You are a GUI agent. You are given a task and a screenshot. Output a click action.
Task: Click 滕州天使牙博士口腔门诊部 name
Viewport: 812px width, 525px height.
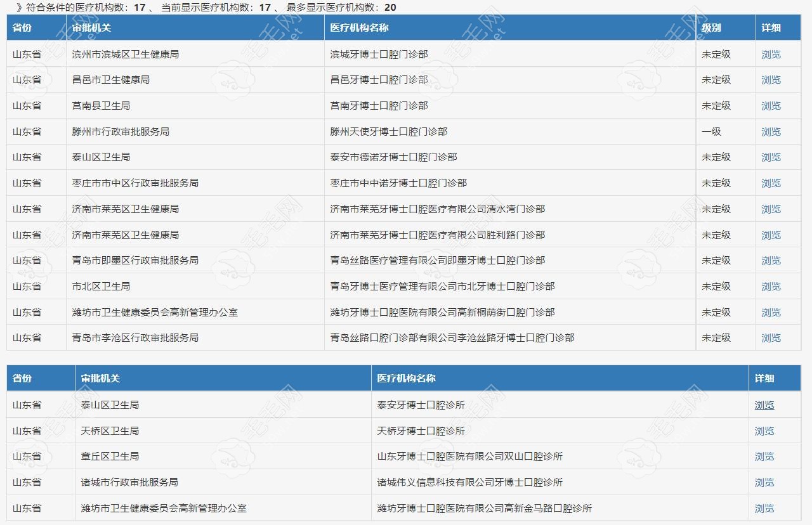pyautogui.click(x=389, y=132)
